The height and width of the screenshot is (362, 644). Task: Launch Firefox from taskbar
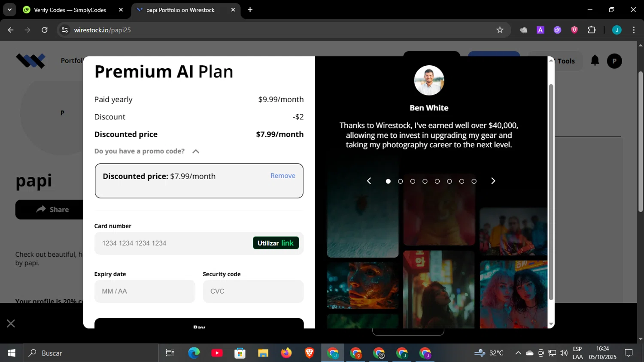[x=286, y=353]
